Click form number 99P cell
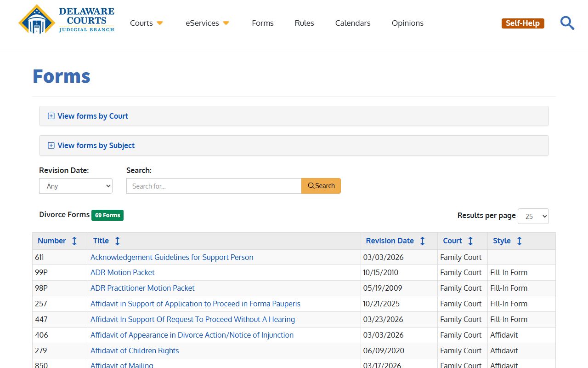This screenshot has height=368, width=588. tap(60, 272)
